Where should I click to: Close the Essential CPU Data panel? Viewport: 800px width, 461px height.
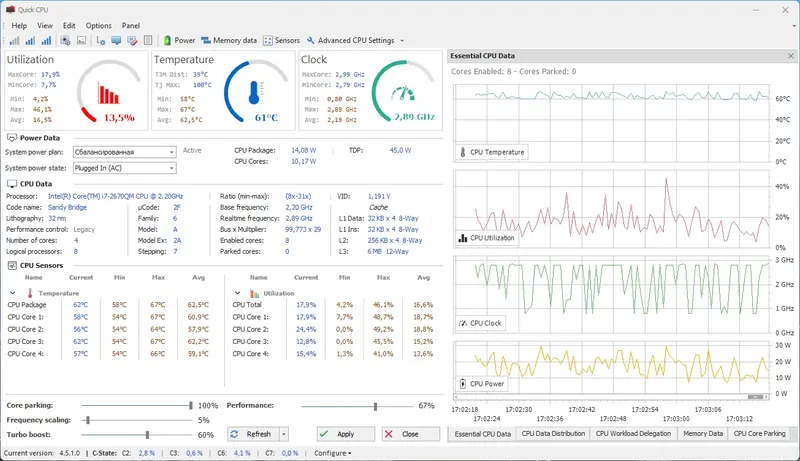click(790, 56)
